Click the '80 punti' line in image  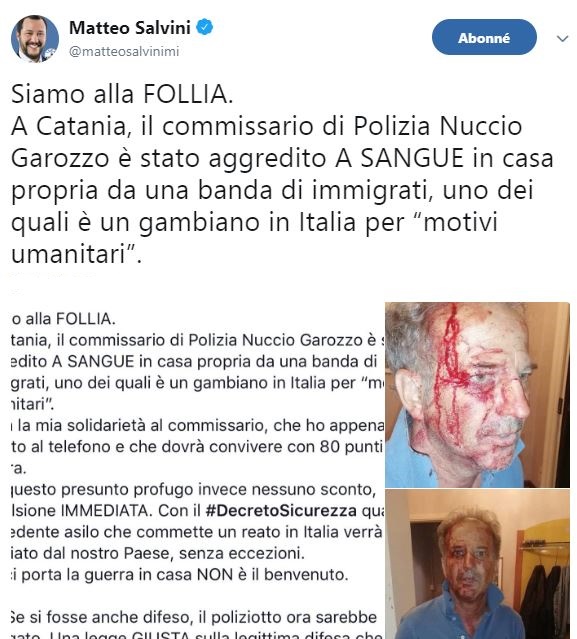coord(197,447)
